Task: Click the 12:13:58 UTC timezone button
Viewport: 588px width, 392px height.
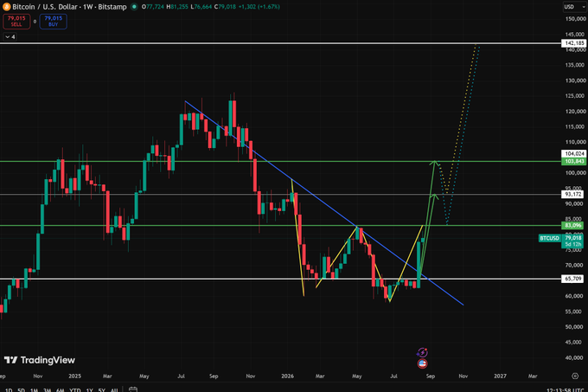Action: pos(566,389)
